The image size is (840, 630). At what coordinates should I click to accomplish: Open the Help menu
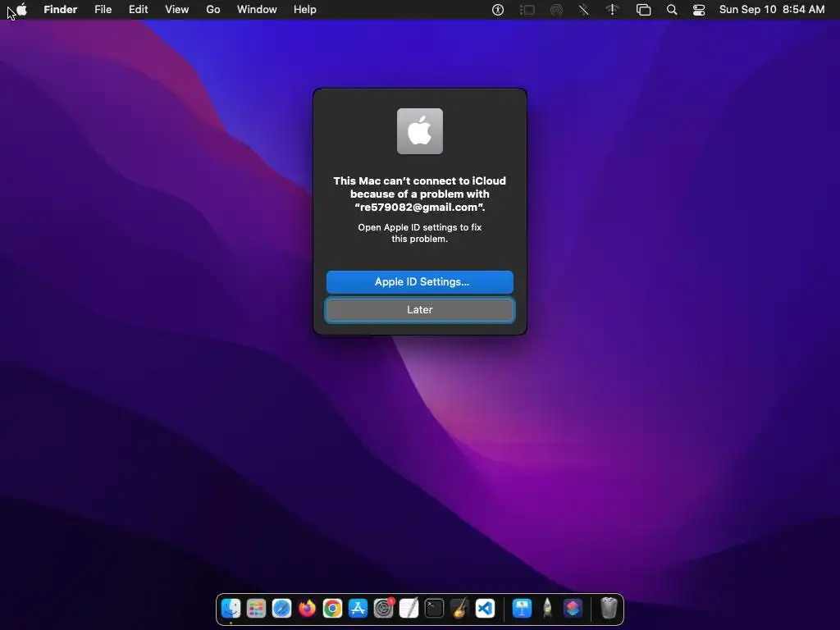(x=305, y=10)
